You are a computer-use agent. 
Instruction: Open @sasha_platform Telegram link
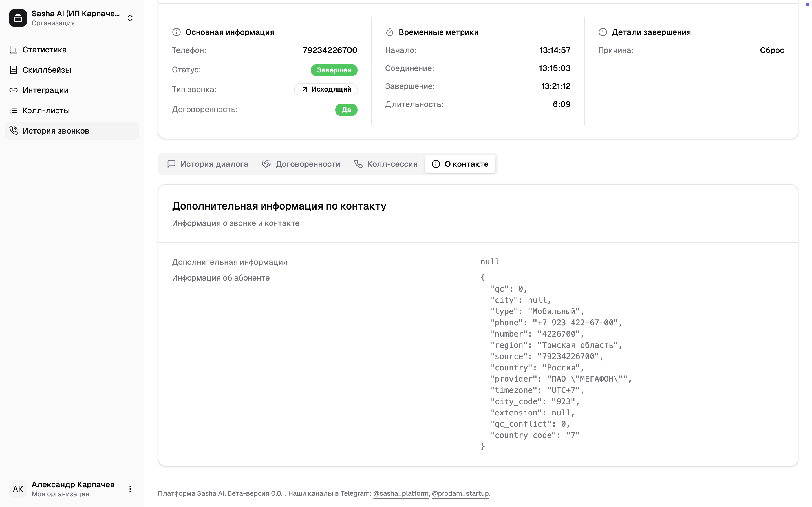pyautogui.click(x=401, y=493)
